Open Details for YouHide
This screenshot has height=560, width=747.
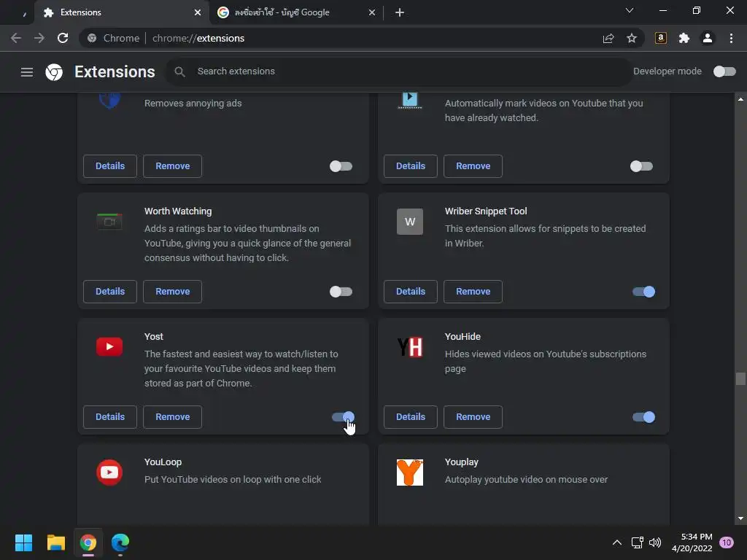click(x=411, y=417)
